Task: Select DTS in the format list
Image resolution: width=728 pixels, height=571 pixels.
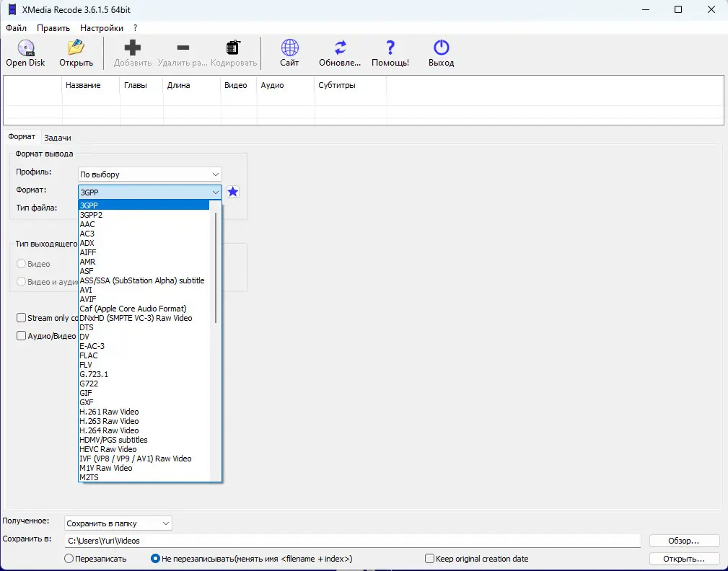Action: (144, 327)
